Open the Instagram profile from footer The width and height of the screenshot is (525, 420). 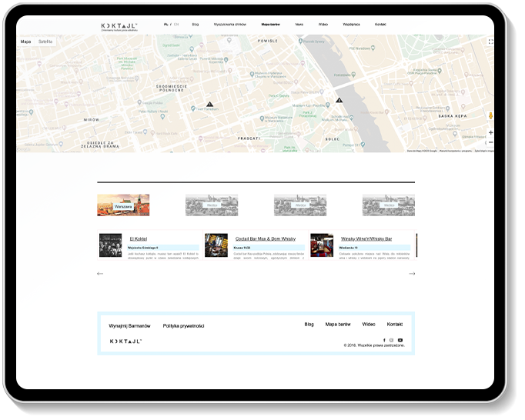[x=392, y=340]
